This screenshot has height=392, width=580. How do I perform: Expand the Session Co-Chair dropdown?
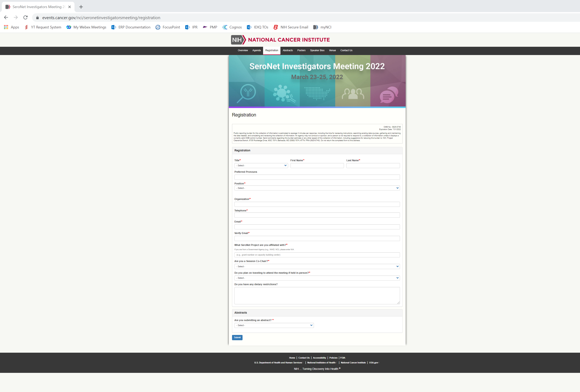(317, 266)
